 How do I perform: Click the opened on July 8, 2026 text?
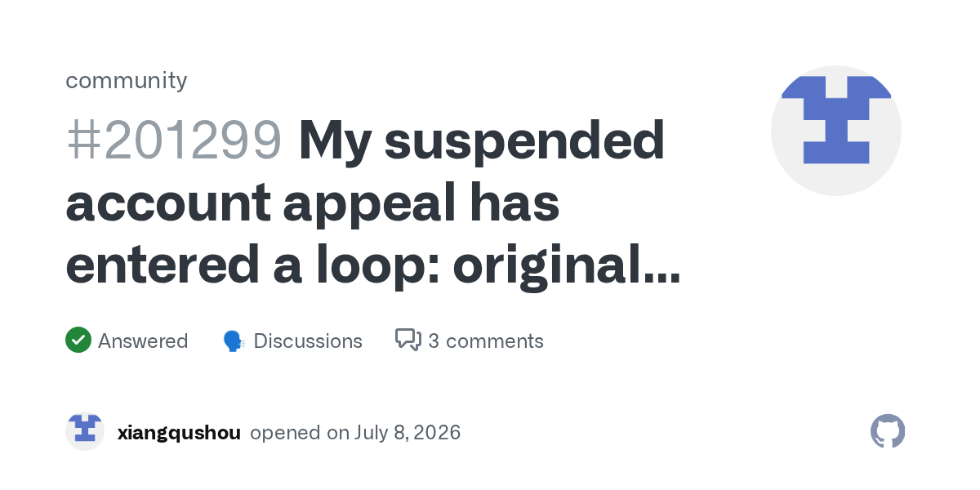click(355, 432)
